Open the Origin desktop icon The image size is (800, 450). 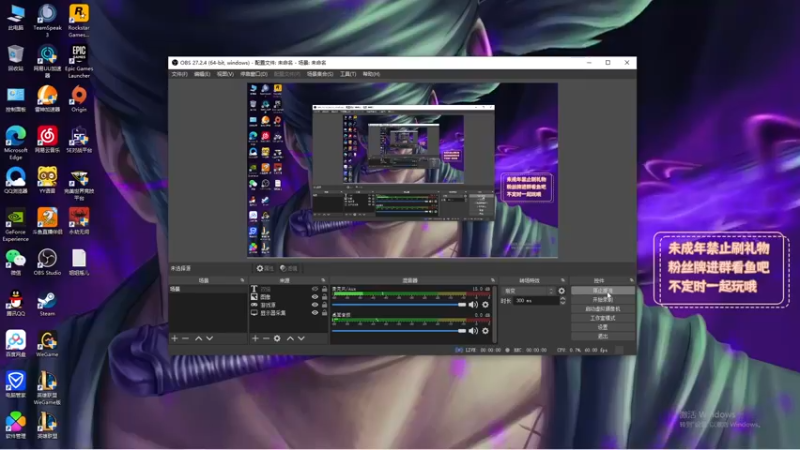(79, 98)
